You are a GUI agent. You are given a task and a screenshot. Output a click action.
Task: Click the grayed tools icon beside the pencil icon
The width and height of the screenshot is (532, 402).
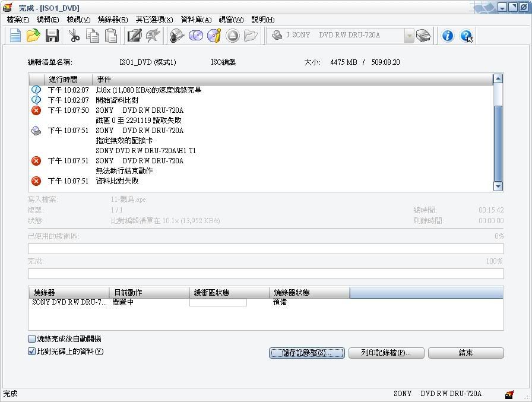click(x=153, y=35)
